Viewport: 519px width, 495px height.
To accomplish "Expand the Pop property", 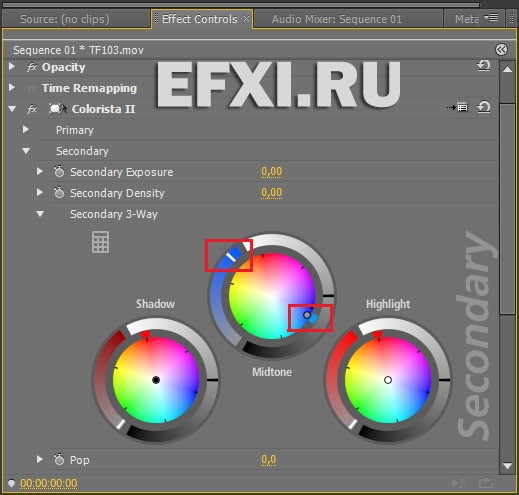I will [40, 459].
